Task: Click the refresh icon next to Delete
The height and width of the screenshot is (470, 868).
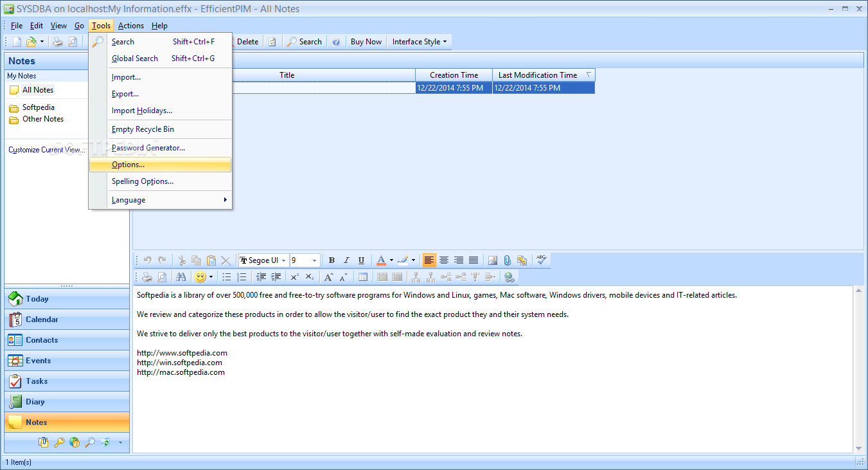Action: 272,42
